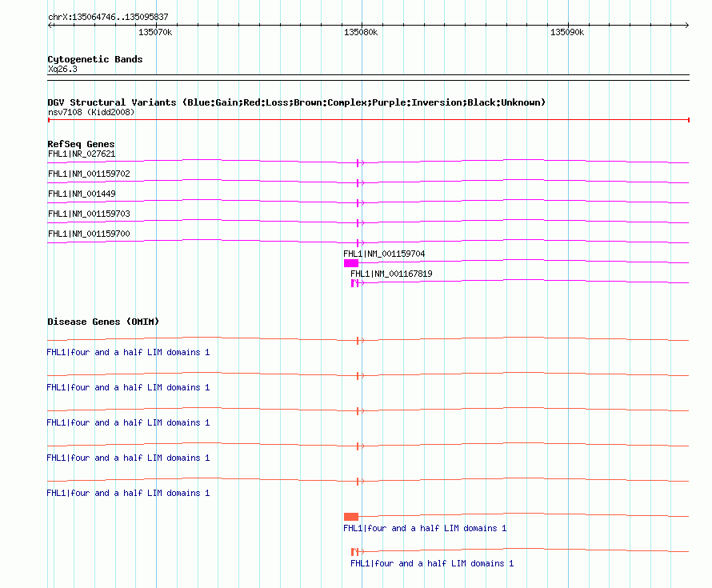Click the Cytogenetic Bands track title
The width and height of the screenshot is (712, 588).
pyautogui.click(x=95, y=59)
